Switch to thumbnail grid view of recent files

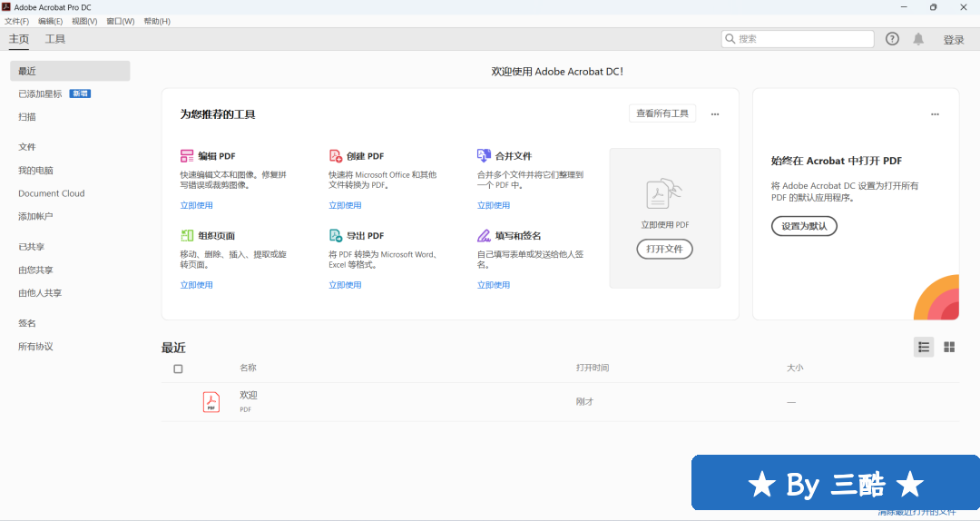(949, 347)
